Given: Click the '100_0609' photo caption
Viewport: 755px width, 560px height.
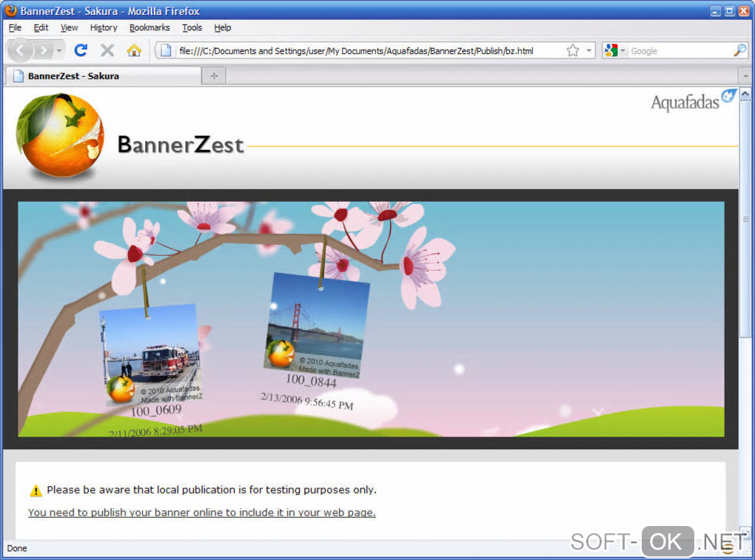Looking at the screenshot, I should (156, 411).
